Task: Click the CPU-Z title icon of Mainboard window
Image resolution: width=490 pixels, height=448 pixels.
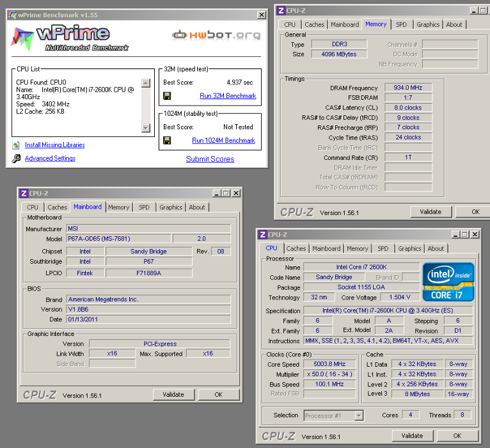Action: pyautogui.click(x=24, y=193)
